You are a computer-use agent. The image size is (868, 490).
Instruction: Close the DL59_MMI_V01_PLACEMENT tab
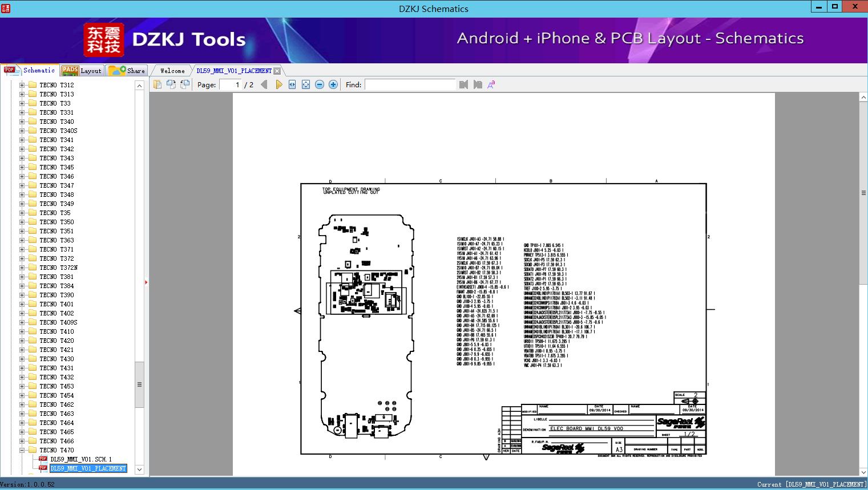coord(277,71)
